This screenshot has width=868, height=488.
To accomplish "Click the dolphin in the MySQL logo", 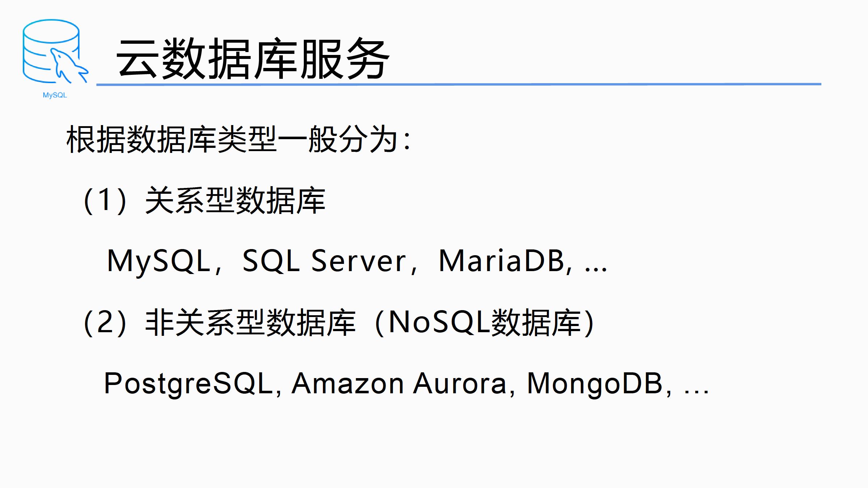I will coord(68,66).
